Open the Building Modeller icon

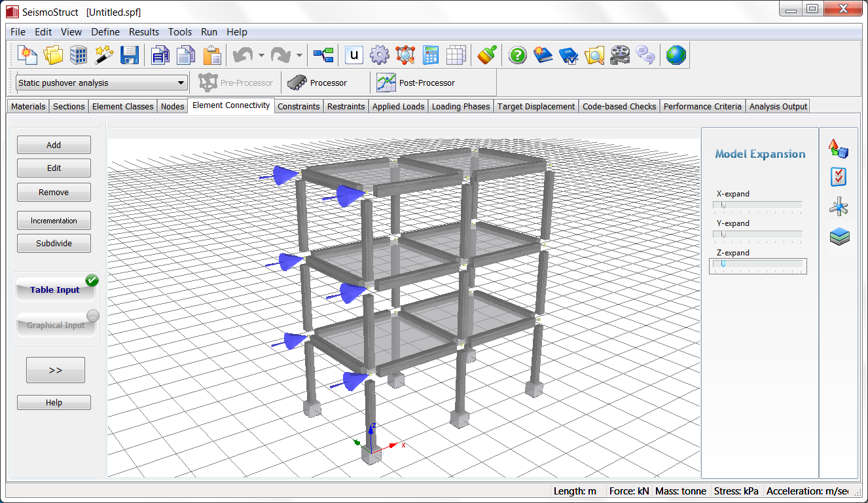tap(79, 56)
